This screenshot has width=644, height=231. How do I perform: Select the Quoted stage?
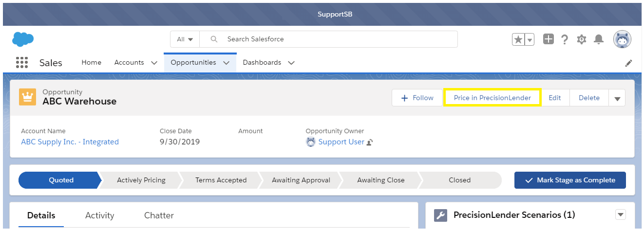coord(60,180)
